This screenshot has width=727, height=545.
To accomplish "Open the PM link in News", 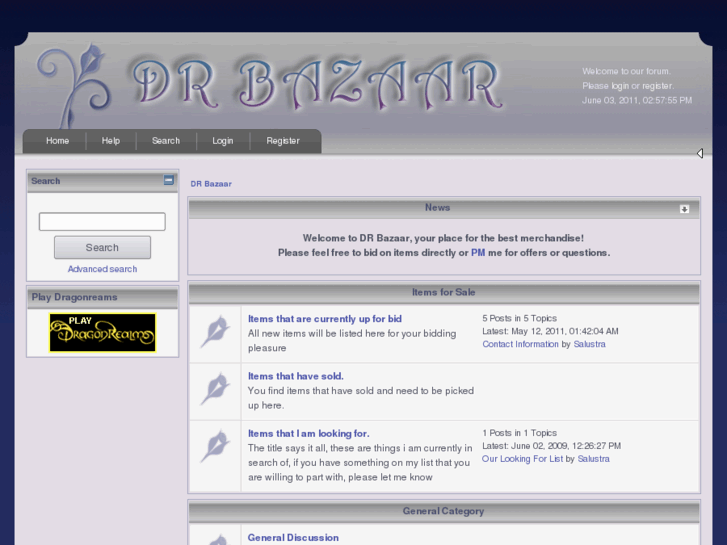I will (x=478, y=253).
